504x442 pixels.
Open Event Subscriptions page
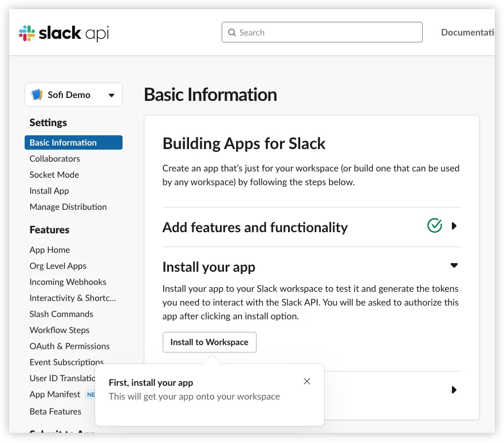point(66,362)
